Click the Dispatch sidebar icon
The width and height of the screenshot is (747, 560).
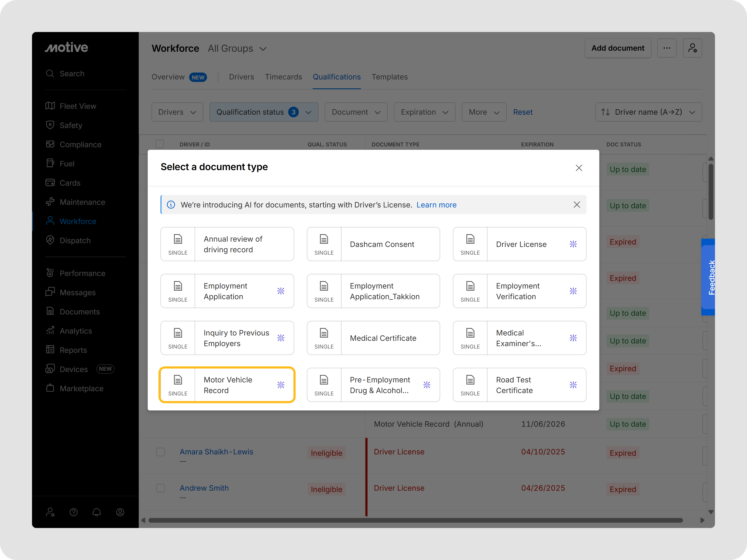point(50,240)
